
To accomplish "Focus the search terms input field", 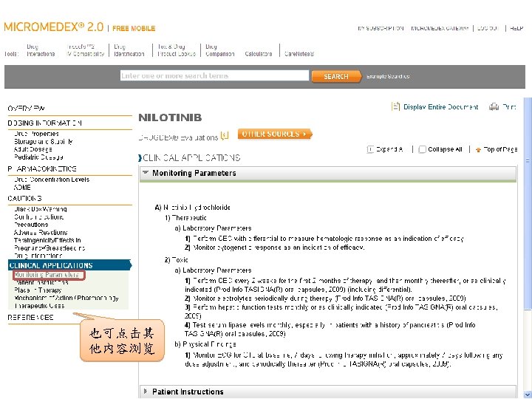I will point(214,75).
